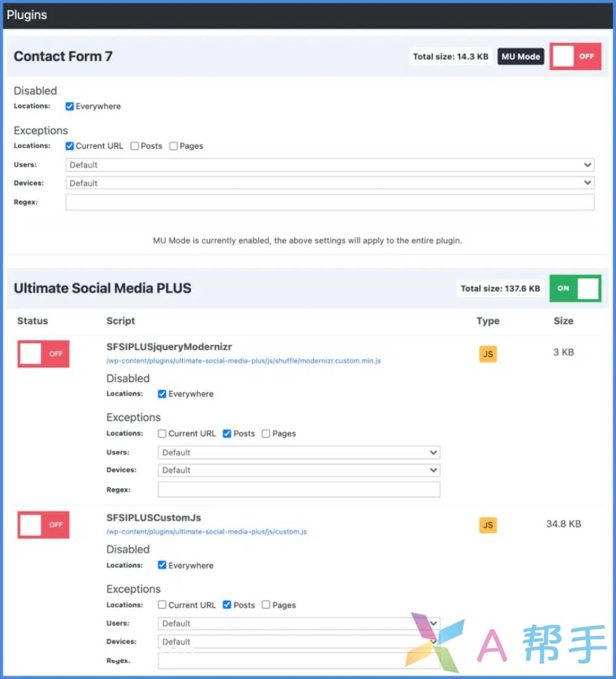This screenshot has height=679, width=616.
Task: Open the Devices dropdown for Contact Form 7
Action: click(x=330, y=183)
